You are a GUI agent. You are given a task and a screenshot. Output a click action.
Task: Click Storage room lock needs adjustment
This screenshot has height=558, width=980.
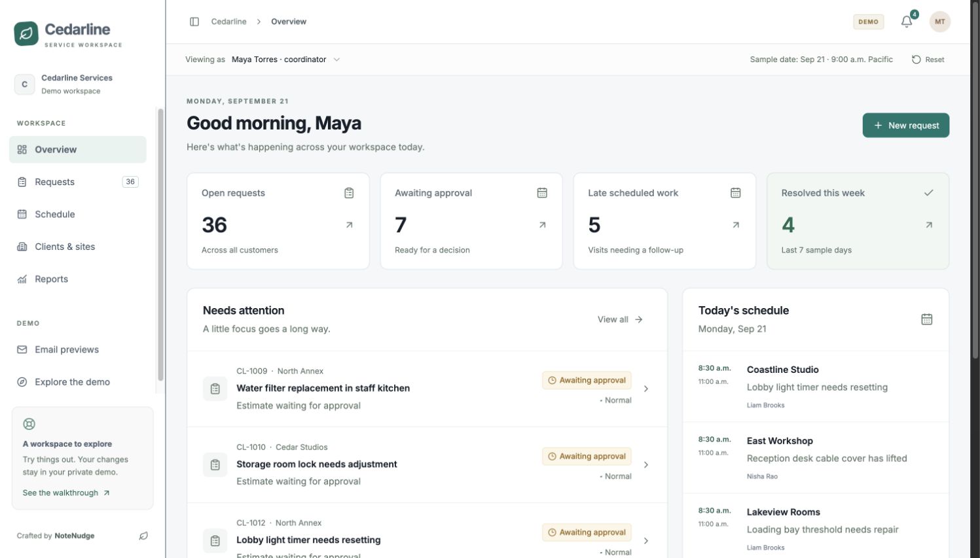[x=317, y=464]
